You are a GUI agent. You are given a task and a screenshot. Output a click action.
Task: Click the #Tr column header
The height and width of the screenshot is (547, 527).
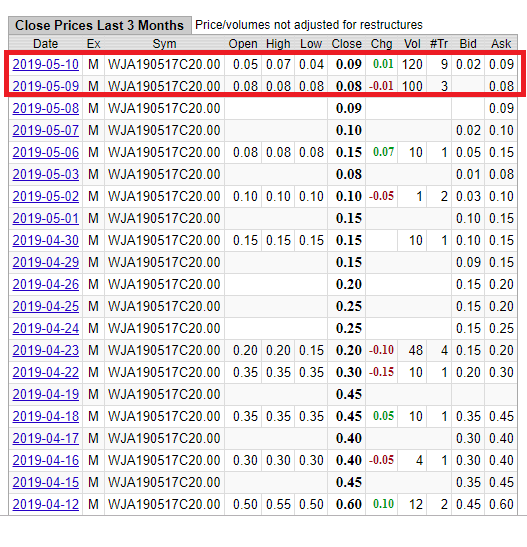[439, 44]
